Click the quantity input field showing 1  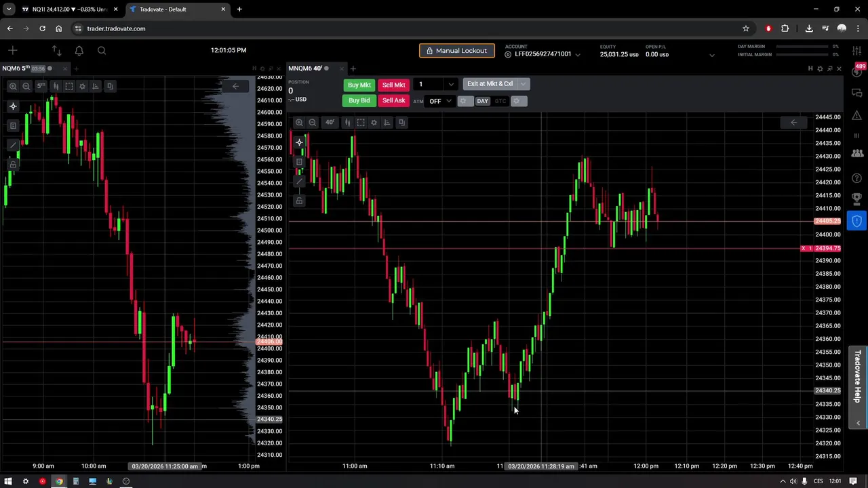[x=429, y=85]
